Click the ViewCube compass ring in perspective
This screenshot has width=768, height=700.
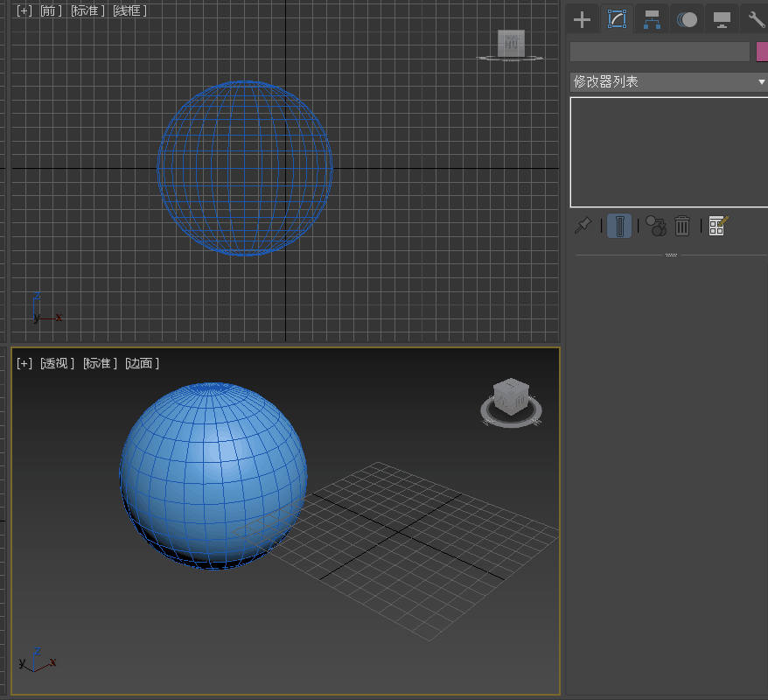point(511,423)
